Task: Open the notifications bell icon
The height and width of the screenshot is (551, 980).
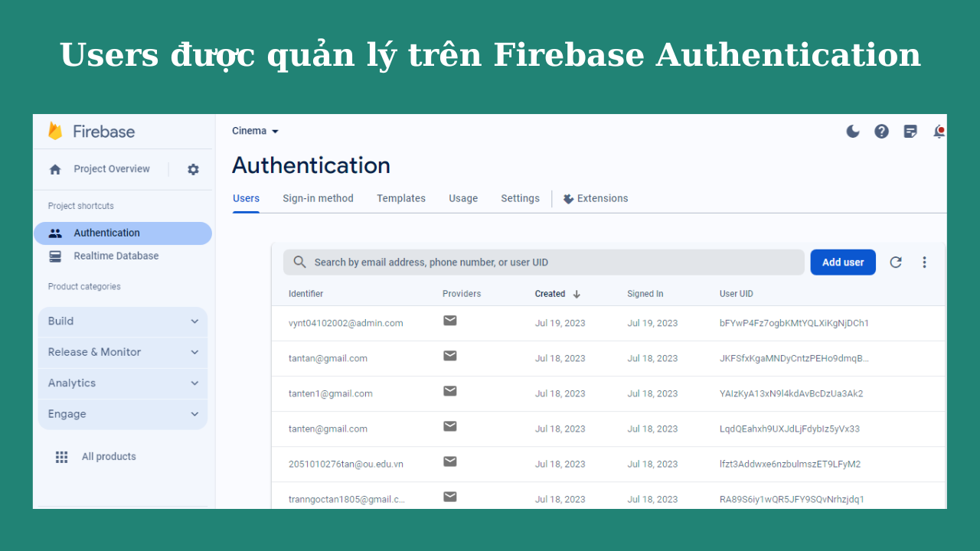Action: pos(939,132)
